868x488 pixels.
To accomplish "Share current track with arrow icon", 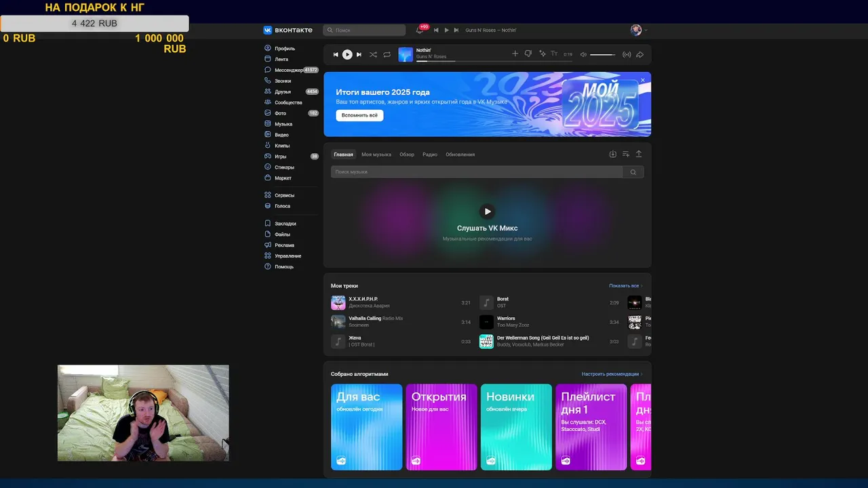I will click(x=639, y=54).
